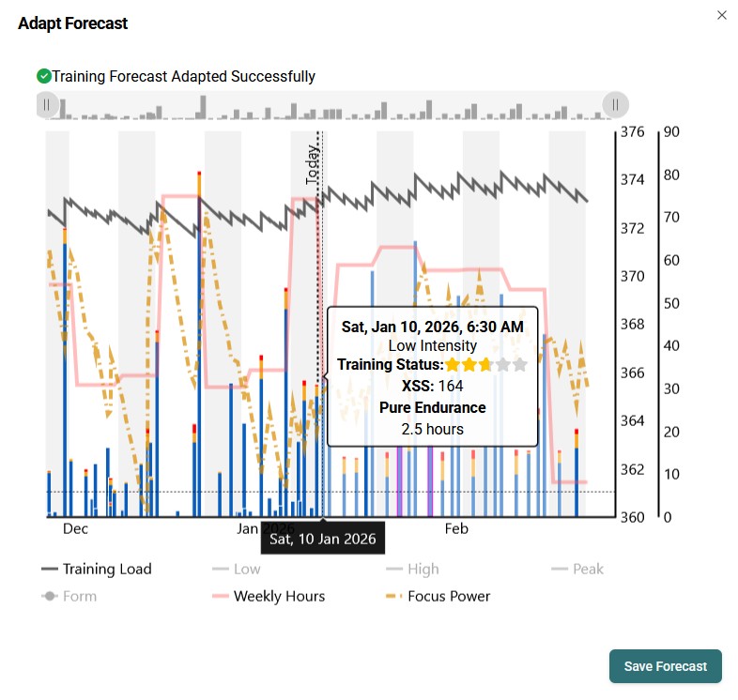Click the Feb label on the time axis
The image size is (738, 700).
[455, 529]
